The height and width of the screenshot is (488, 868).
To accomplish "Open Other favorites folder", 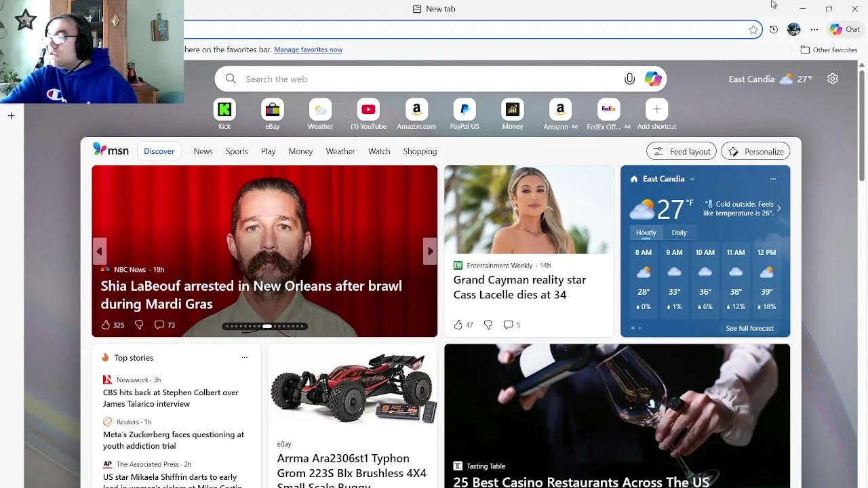I will tap(829, 50).
